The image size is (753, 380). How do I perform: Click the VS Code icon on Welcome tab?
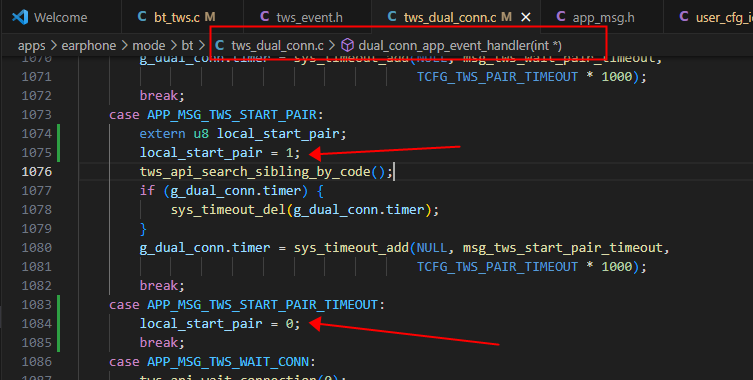[x=20, y=17]
